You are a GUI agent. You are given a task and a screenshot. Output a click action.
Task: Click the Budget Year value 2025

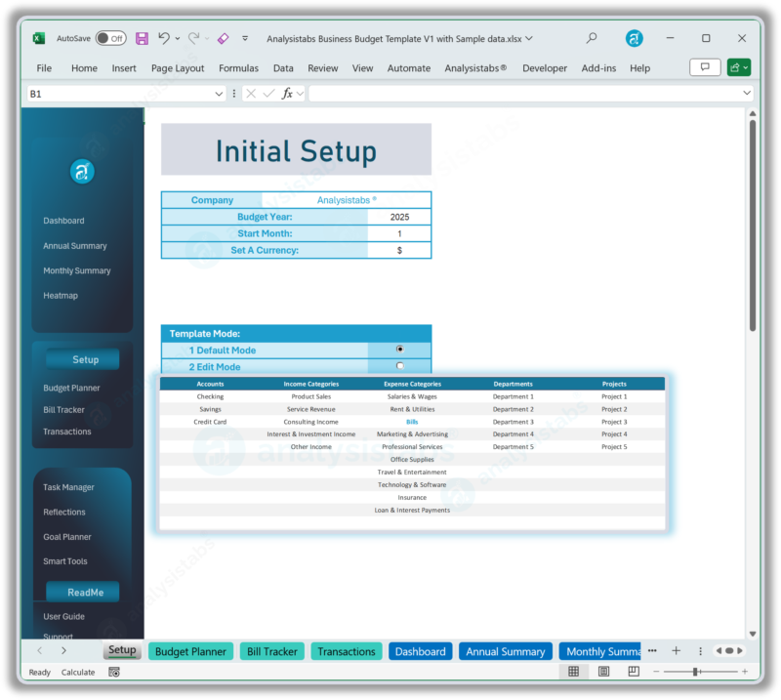399,217
